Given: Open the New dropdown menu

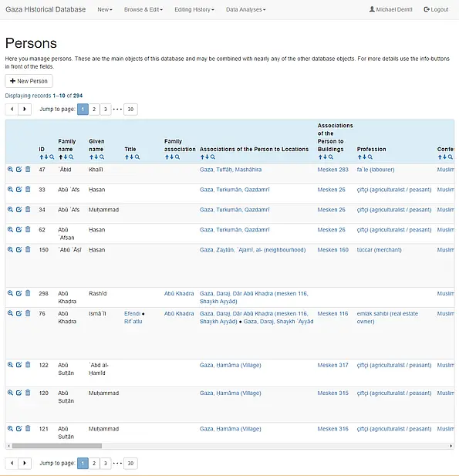Looking at the screenshot, I should click(105, 9).
